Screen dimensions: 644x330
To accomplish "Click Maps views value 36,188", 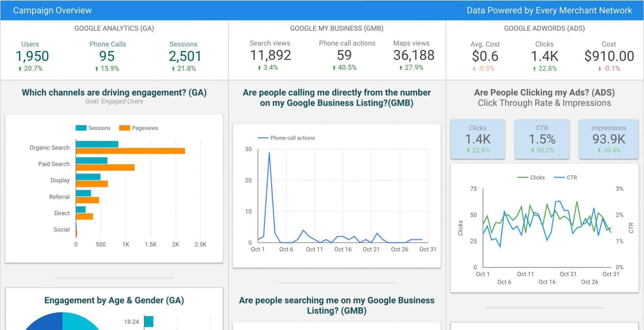I will (x=414, y=55).
